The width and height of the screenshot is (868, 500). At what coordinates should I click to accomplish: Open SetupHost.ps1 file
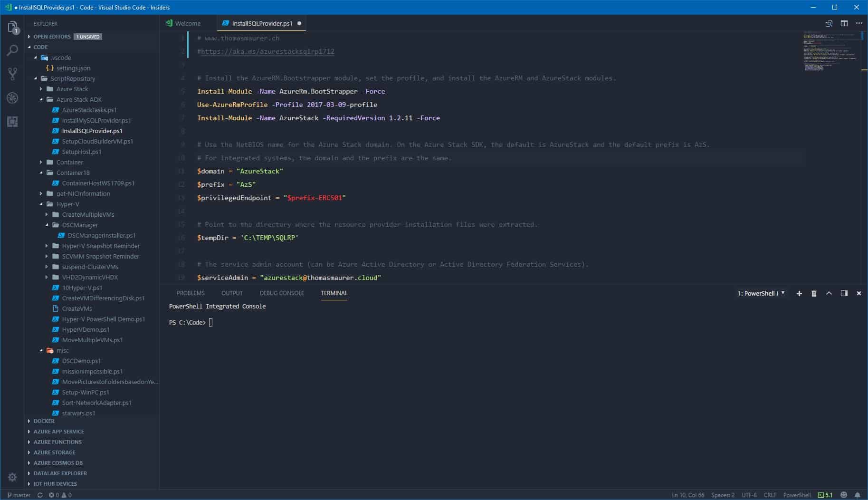[81, 152]
